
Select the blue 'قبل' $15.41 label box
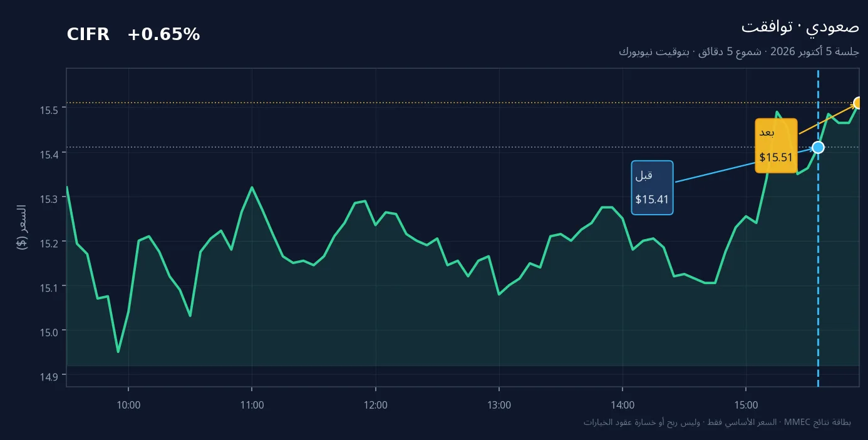coord(652,188)
